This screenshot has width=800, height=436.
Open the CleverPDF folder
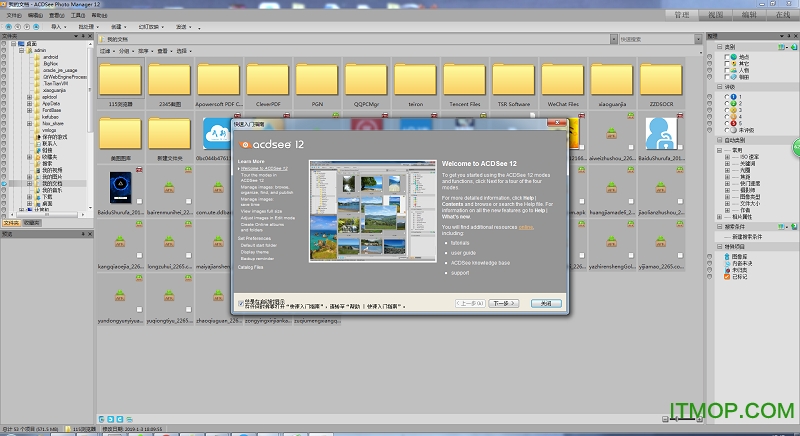pyautogui.click(x=268, y=79)
